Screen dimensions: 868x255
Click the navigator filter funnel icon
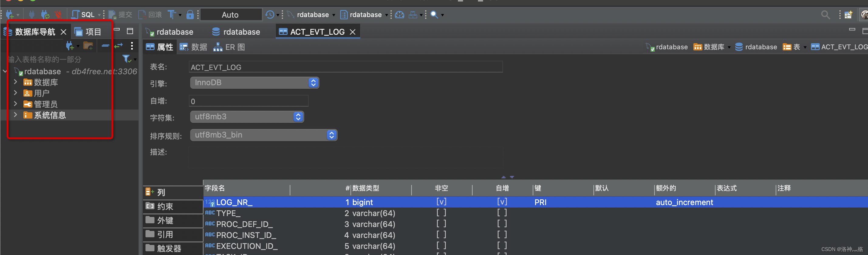pyautogui.click(x=127, y=59)
